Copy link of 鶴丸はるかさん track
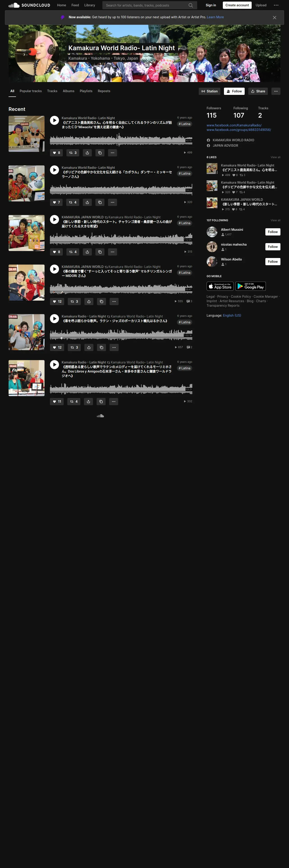289x868 pixels. (x=102, y=347)
